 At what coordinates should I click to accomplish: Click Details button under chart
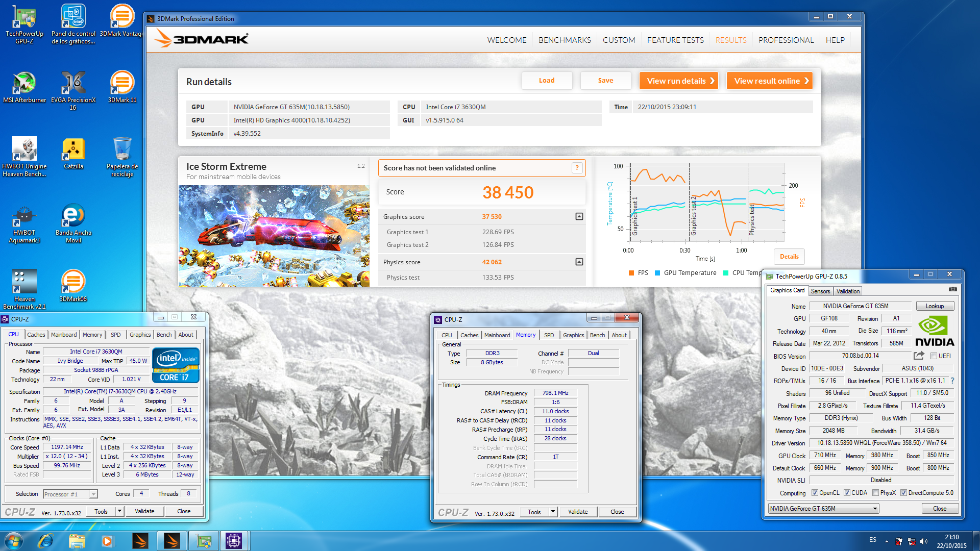point(789,257)
